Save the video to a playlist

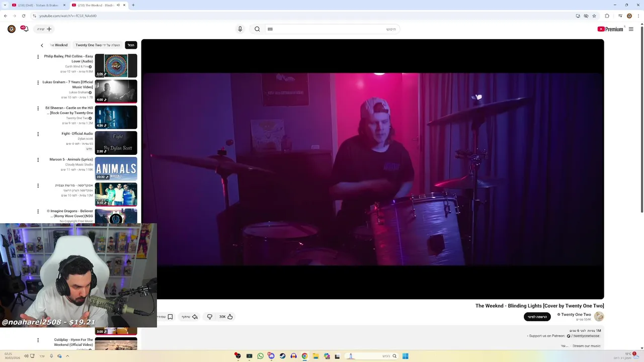tap(166, 317)
